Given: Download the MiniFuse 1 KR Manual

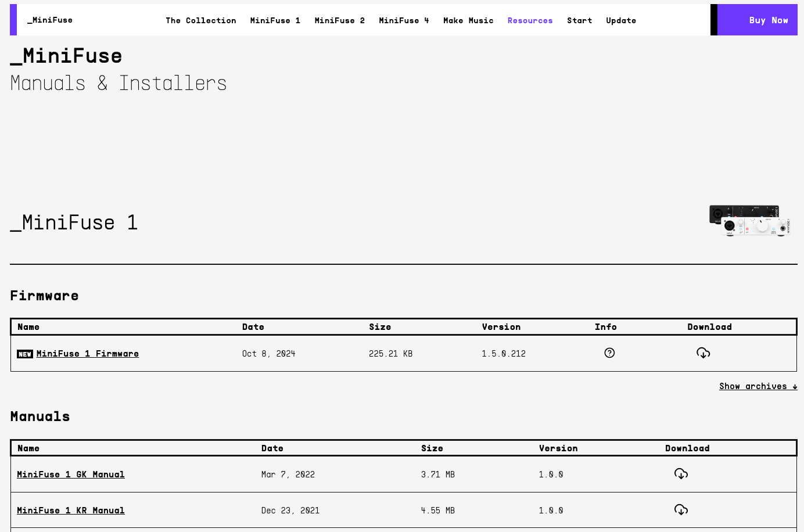Looking at the screenshot, I should pyautogui.click(x=681, y=510).
